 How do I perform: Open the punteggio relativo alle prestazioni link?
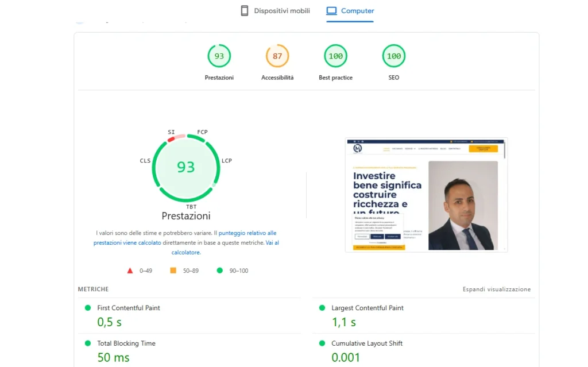tap(247, 233)
